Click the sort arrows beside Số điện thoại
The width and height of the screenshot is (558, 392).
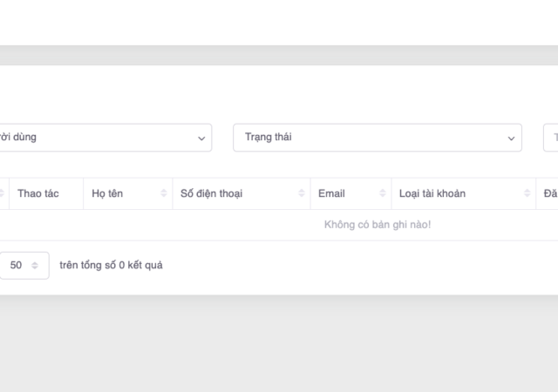[x=302, y=193]
